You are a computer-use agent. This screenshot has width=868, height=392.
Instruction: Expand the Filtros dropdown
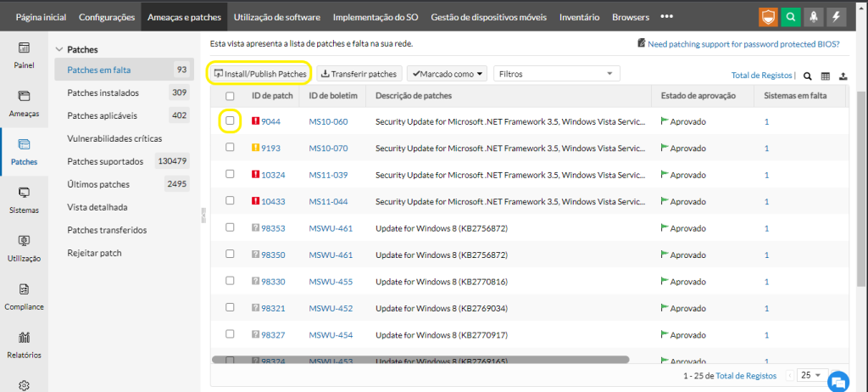[x=556, y=74]
